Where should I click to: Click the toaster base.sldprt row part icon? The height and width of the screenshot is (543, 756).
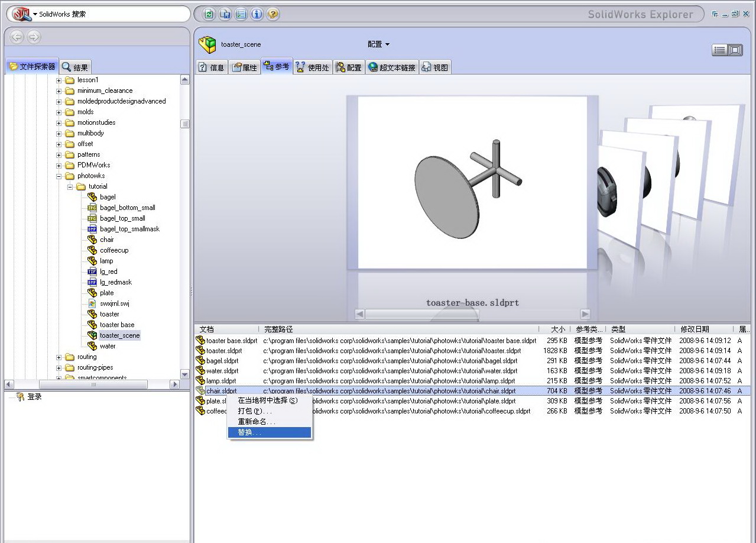(x=200, y=341)
